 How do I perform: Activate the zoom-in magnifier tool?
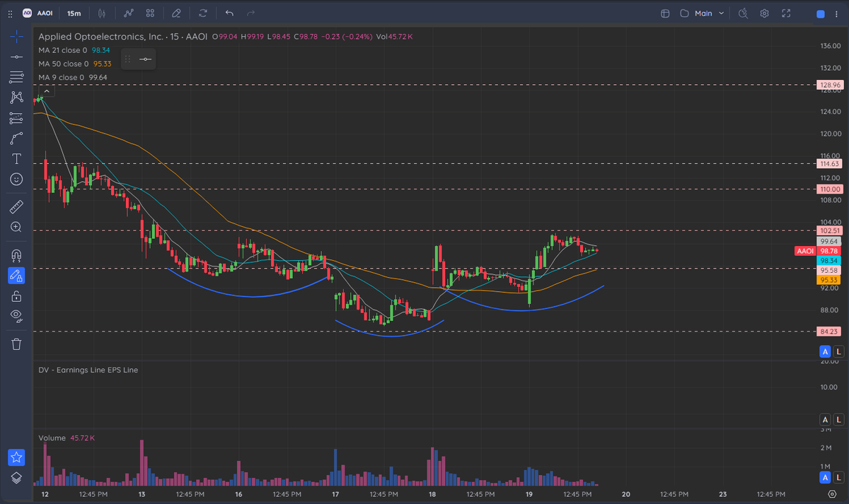click(16, 227)
